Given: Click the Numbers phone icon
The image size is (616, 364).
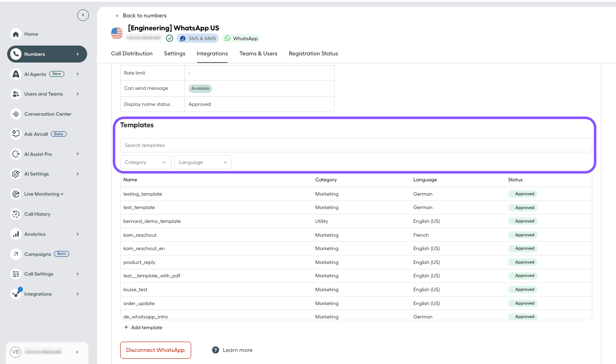Looking at the screenshot, I should [x=16, y=54].
